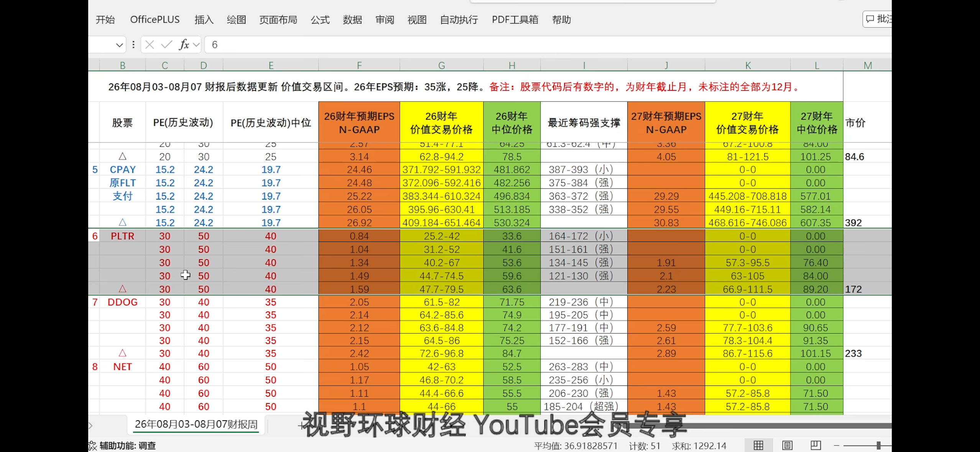Screen dimensions: 980x452
Task: Click inside the formula bar input
Action: point(548,45)
